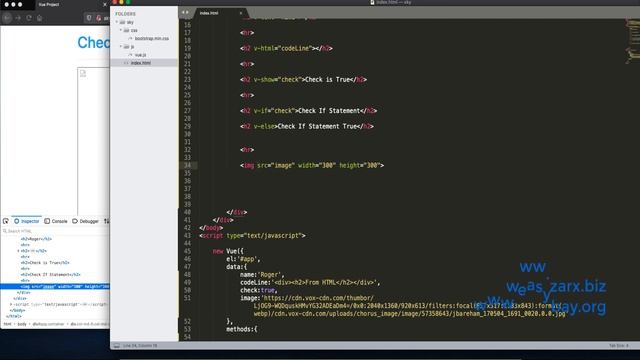Select 'Check If Statement' h2 node in Inspector
The height and width of the screenshot is (360, 640).
coord(51,274)
